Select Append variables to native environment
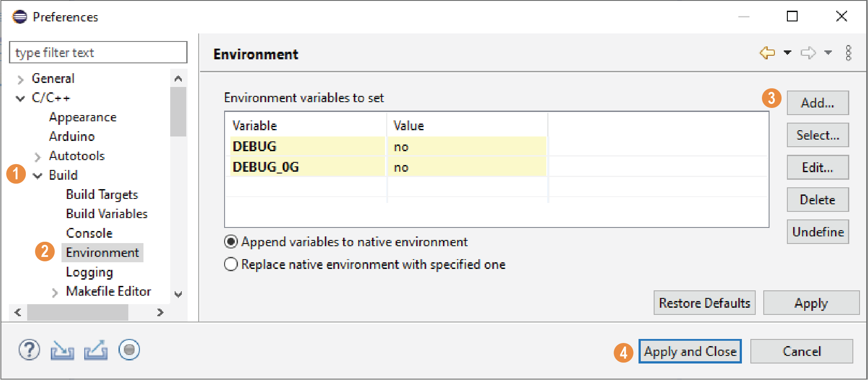Screen dimensions: 868x380 point(231,242)
